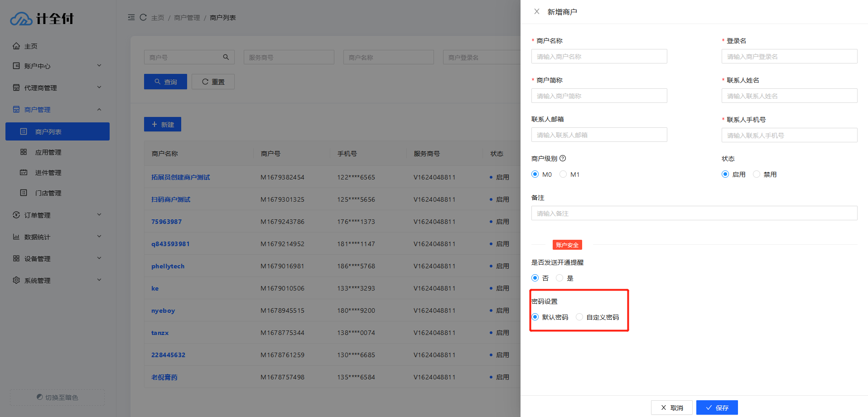This screenshot has height=417, width=868.
Task: Click the 应用管理 grid icon
Action: pos(24,152)
